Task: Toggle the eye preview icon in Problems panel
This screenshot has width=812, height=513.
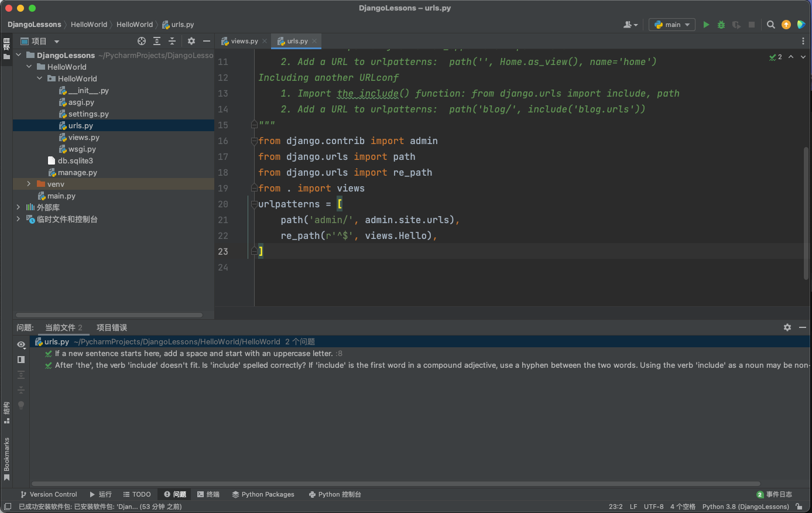Action: point(21,344)
